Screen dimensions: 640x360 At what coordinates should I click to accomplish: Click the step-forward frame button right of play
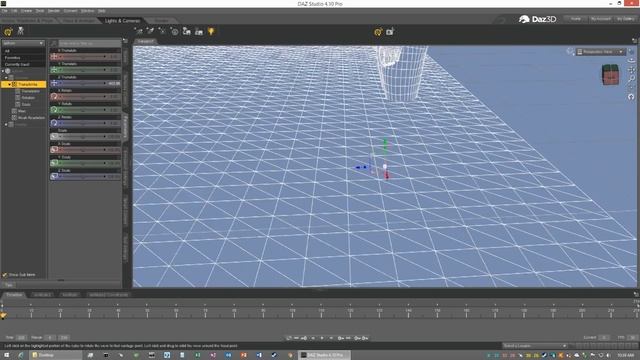331,338
